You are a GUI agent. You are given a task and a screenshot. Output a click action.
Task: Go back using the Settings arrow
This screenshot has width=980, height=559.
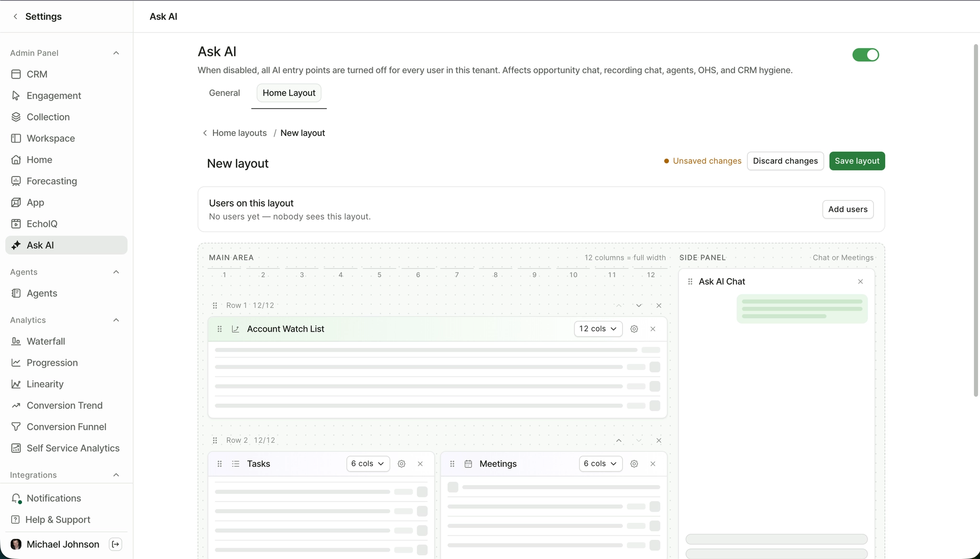(15, 16)
